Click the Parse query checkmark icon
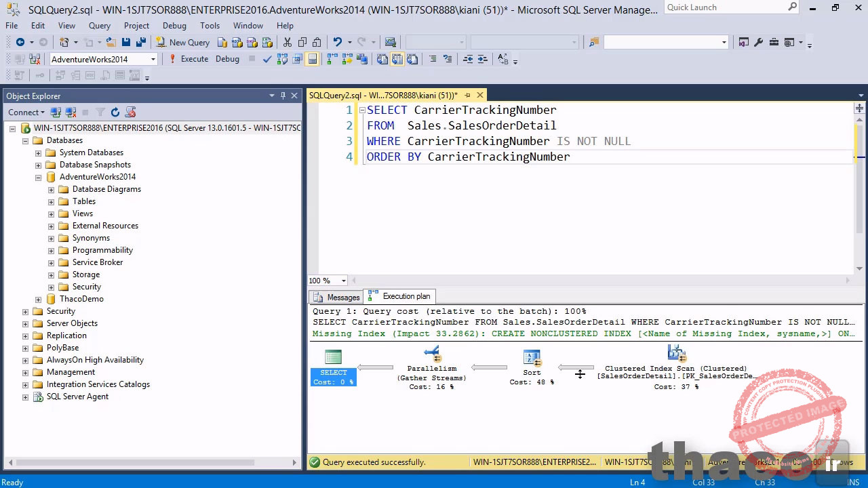The width and height of the screenshot is (868, 488). pos(267,60)
